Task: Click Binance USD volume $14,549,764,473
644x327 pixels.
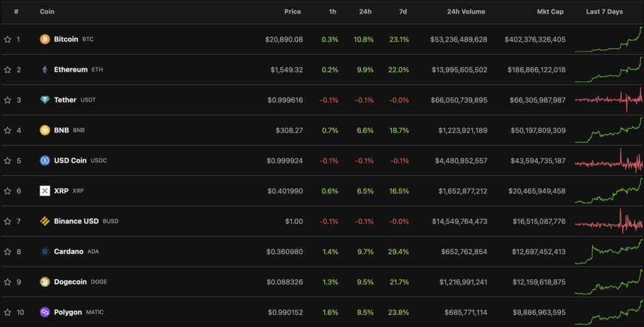Action: pos(460,221)
